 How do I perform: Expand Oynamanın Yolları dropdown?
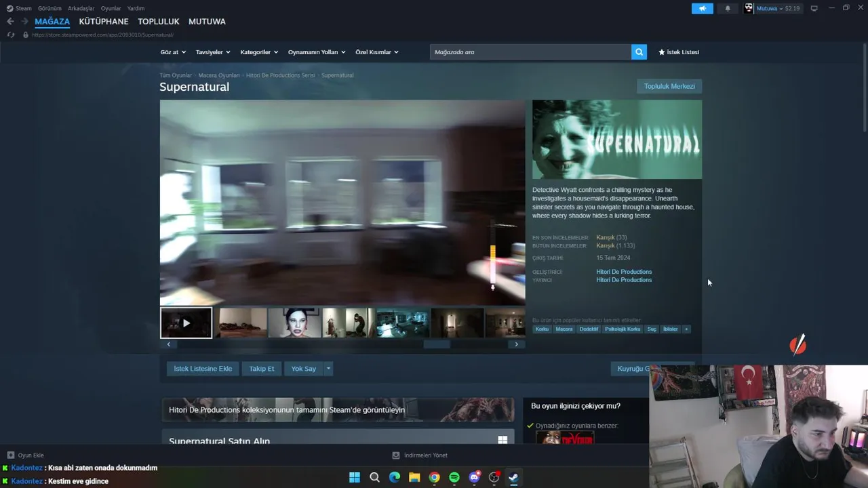point(317,52)
